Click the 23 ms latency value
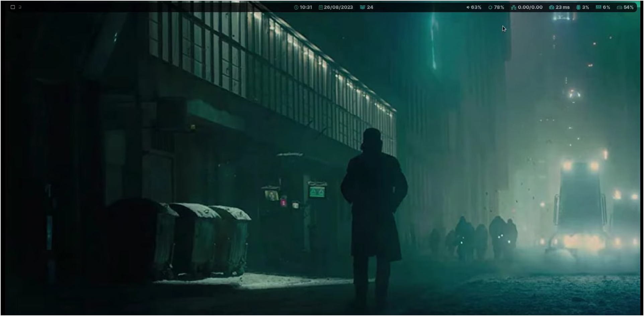Image resolution: width=644 pixels, height=316 pixels. click(563, 7)
